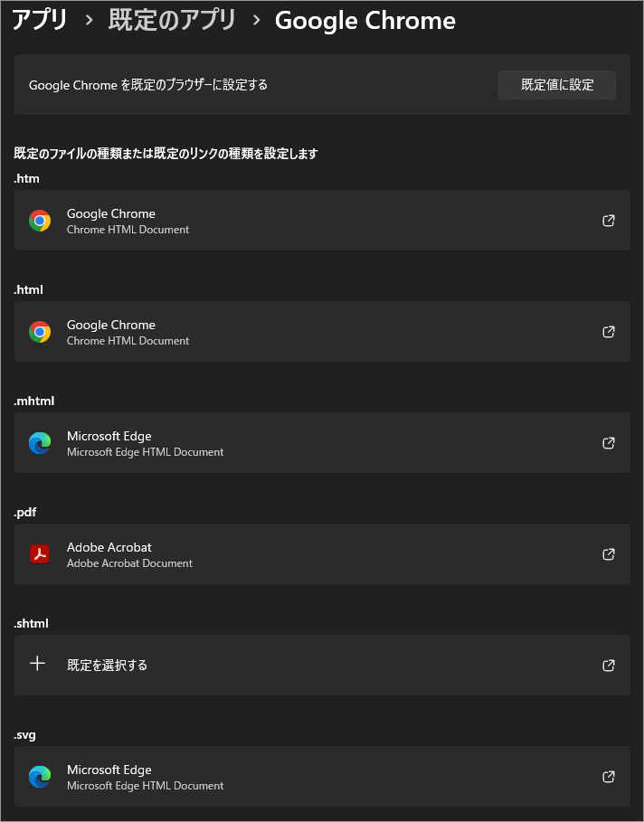Image resolution: width=644 pixels, height=822 pixels.
Task: Click the external link icon for .pdf
Action: [x=609, y=554]
